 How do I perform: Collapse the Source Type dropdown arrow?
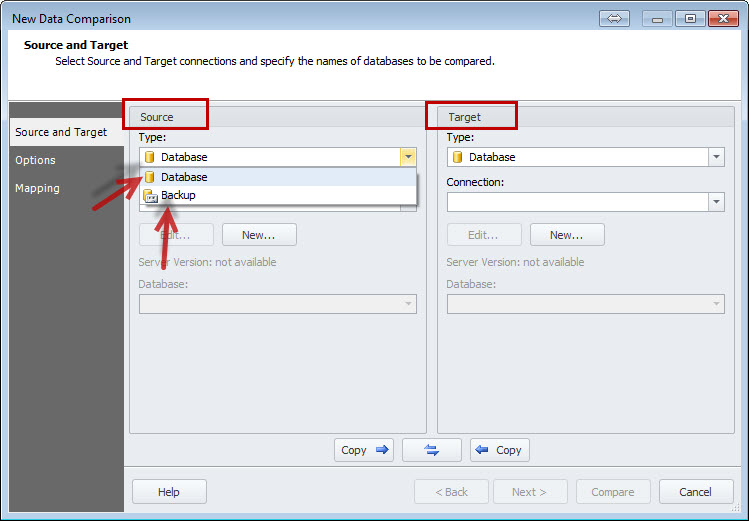point(408,157)
